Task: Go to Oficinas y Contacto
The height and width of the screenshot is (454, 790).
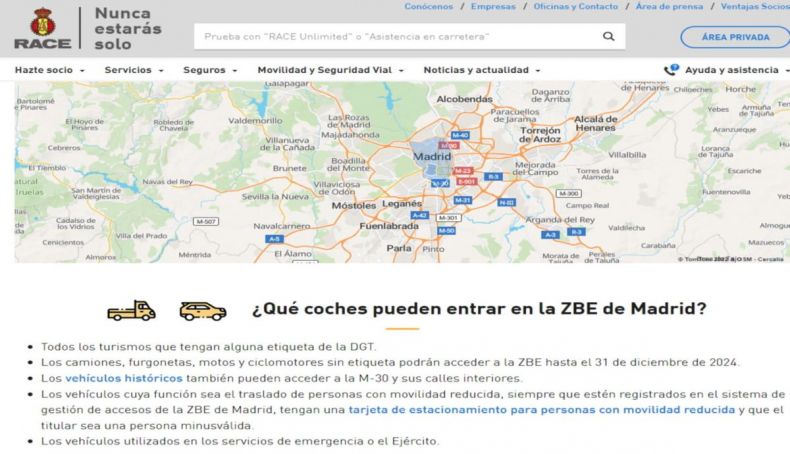Action: tap(576, 7)
